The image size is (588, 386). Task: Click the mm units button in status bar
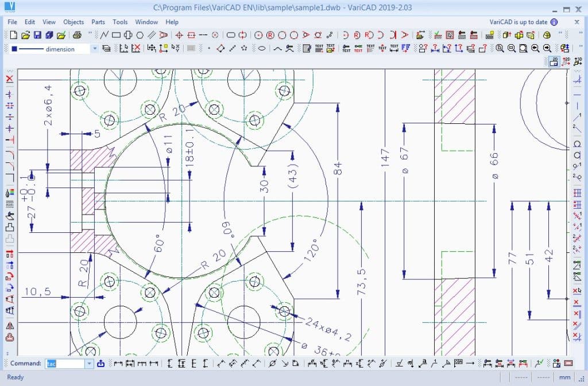point(564,377)
